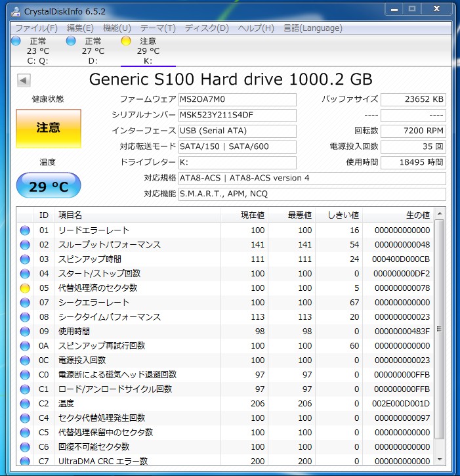The height and width of the screenshot is (476, 460).
Task: Click status icon of 0C 電源投入回数 row
Action: pos(25,360)
